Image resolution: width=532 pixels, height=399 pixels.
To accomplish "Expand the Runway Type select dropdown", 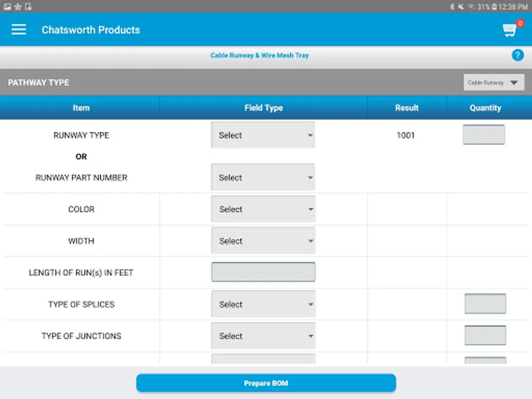I will [263, 135].
